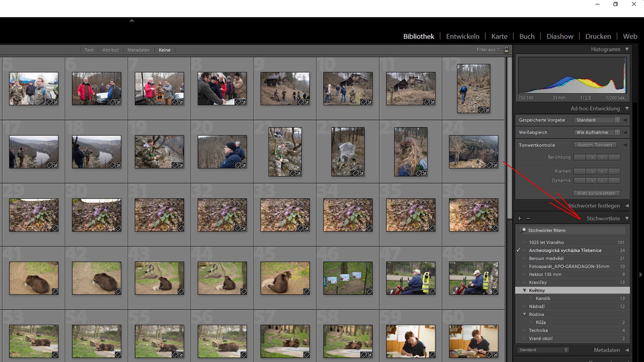Click the plus icon to add keyword

[x=519, y=218]
